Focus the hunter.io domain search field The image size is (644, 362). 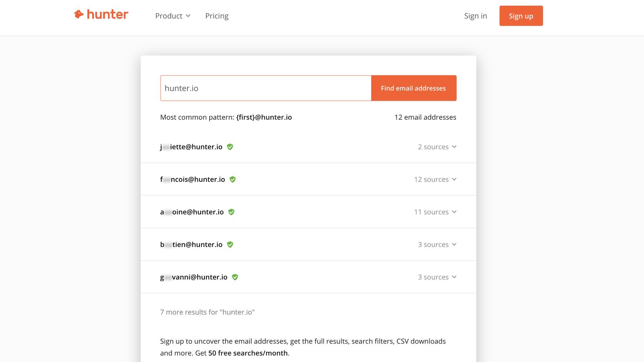coord(266,88)
